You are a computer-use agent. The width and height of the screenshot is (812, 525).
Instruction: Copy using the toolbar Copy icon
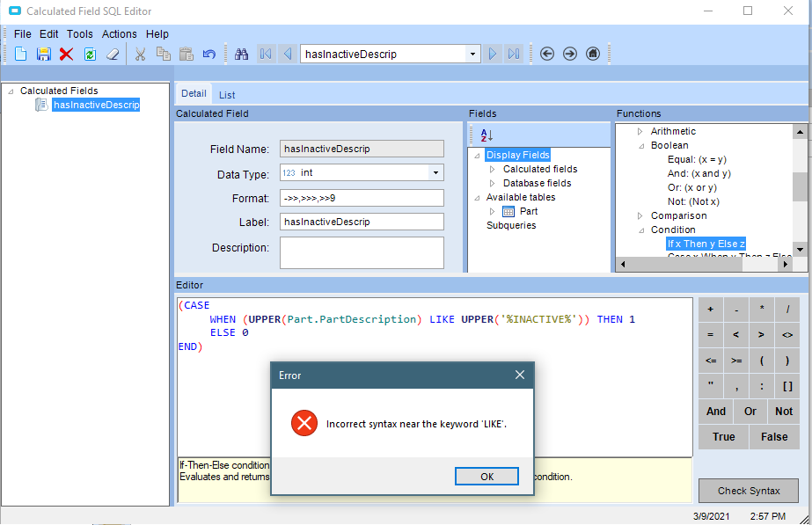click(163, 54)
